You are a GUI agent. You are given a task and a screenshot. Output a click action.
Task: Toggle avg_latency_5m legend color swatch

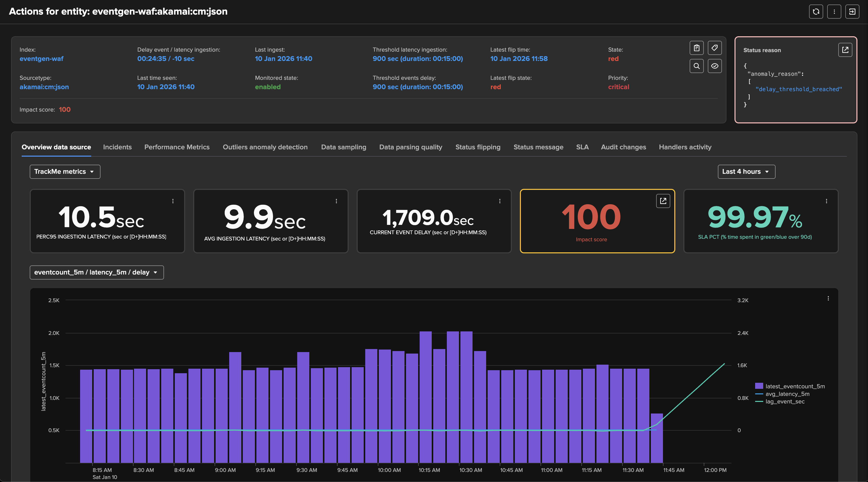[x=759, y=394]
